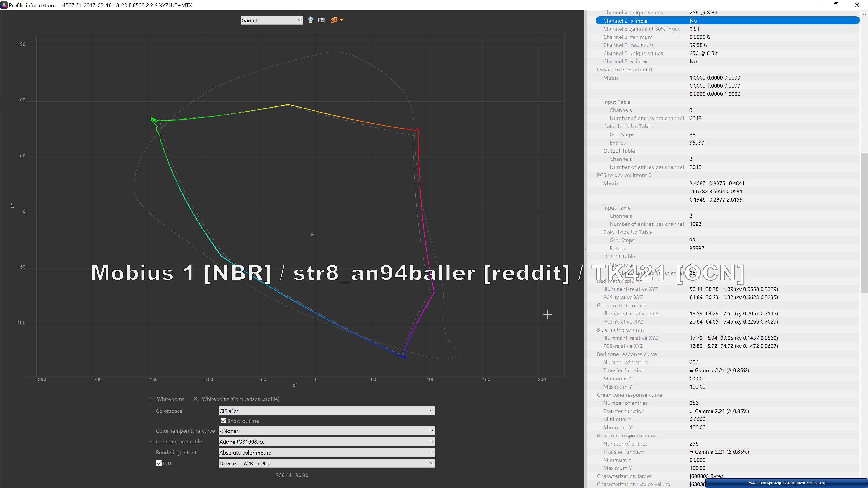
Task: Click the 4096 entries per channel value
Action: pos(695,224)
